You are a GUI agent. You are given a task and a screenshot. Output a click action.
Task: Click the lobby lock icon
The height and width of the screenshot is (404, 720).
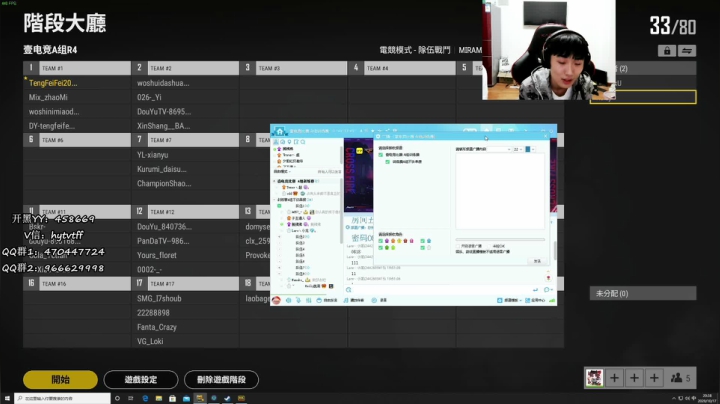667,51
